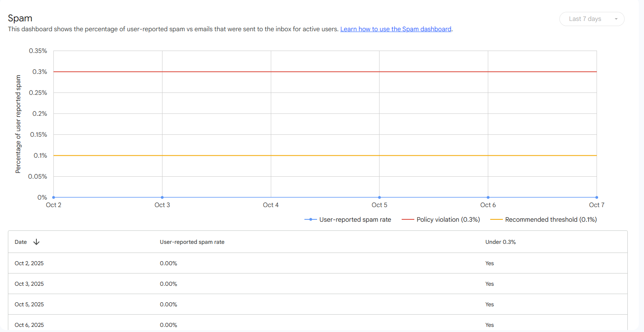This screenshot has width=644, height=332.
Task: Click the User-reported spam rate column header
Action: coord(192,242)
